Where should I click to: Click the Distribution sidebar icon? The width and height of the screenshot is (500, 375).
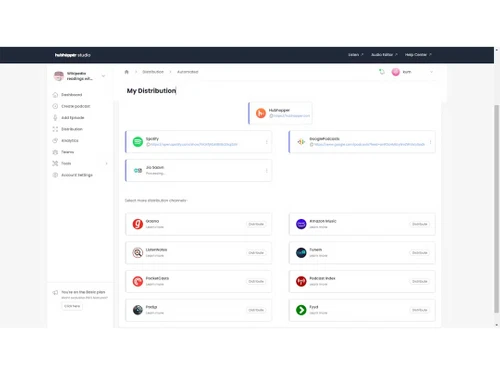pyautogui.click(x=55, y=129)
